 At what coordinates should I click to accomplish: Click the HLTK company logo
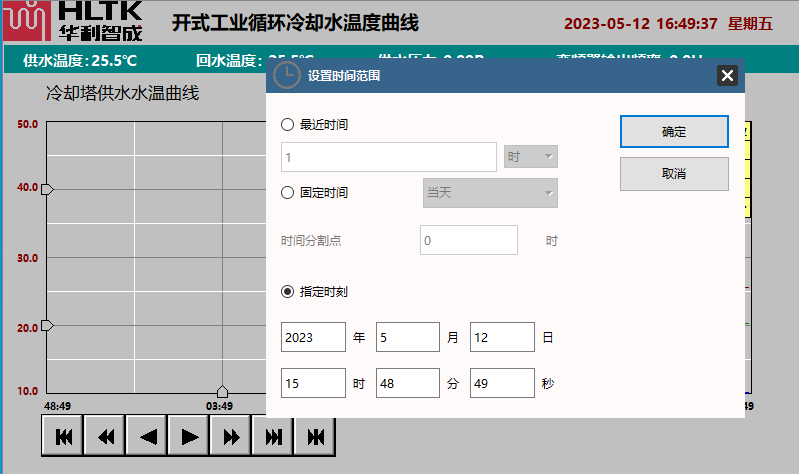[x=72, y=21]
